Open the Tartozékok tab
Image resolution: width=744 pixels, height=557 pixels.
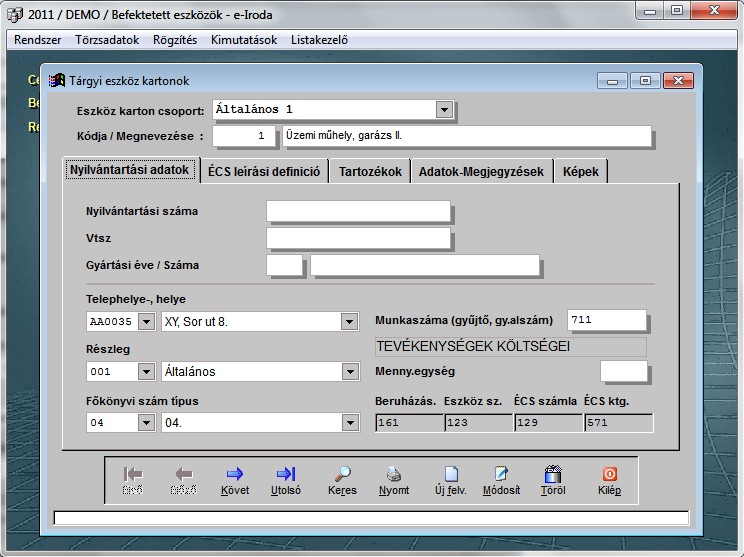pyautogui.click(x=370, y=171)
